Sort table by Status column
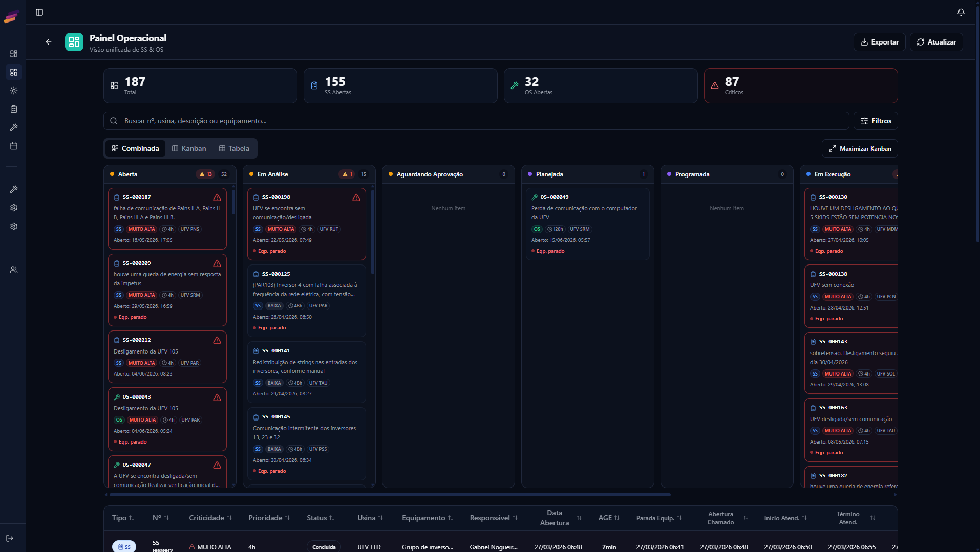Screen dimensions: 980x552 tap(321, 518)
